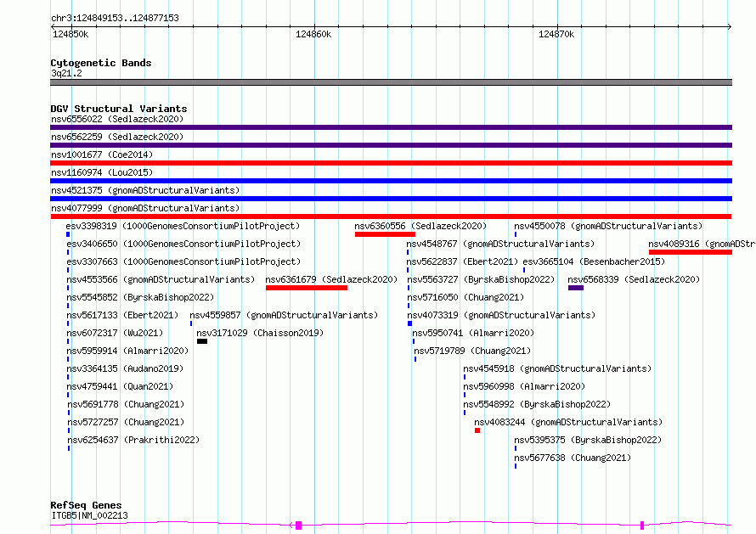Select the blue bar for nsv4521375
756x534 pixels.
click(391, 199)
